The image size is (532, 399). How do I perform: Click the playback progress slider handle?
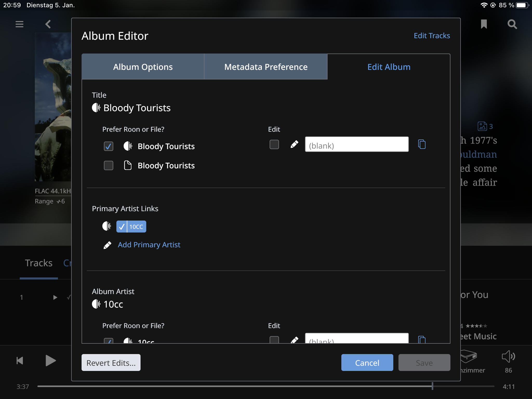click(433, 386)
